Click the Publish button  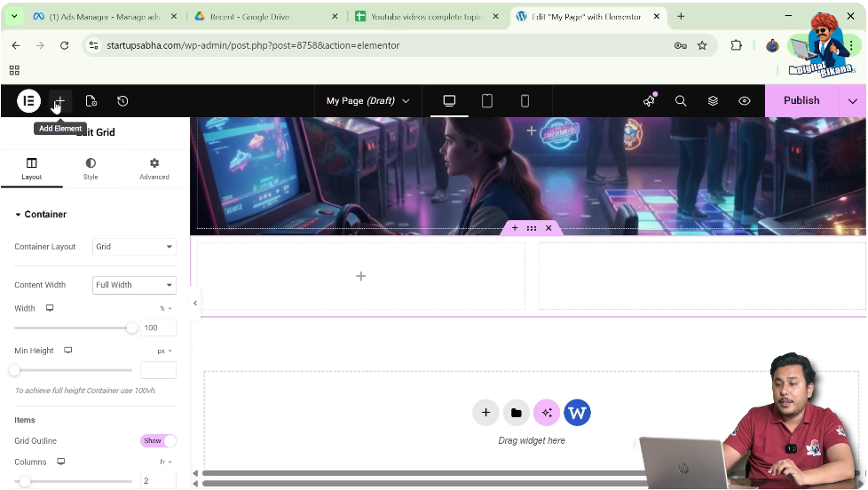(801, 101)
